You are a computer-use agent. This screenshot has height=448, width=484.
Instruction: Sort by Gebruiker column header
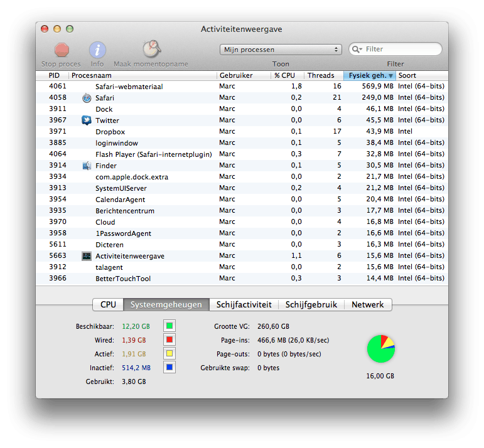point(244,75)
